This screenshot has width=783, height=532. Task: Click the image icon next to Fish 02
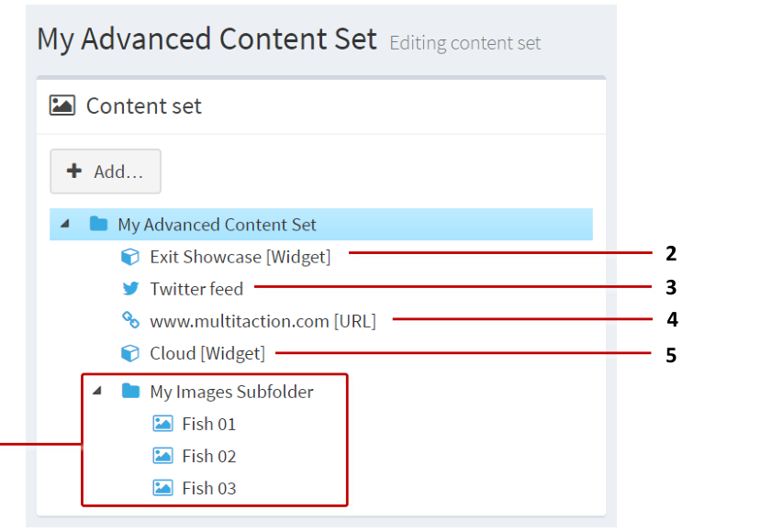(162, 455)
